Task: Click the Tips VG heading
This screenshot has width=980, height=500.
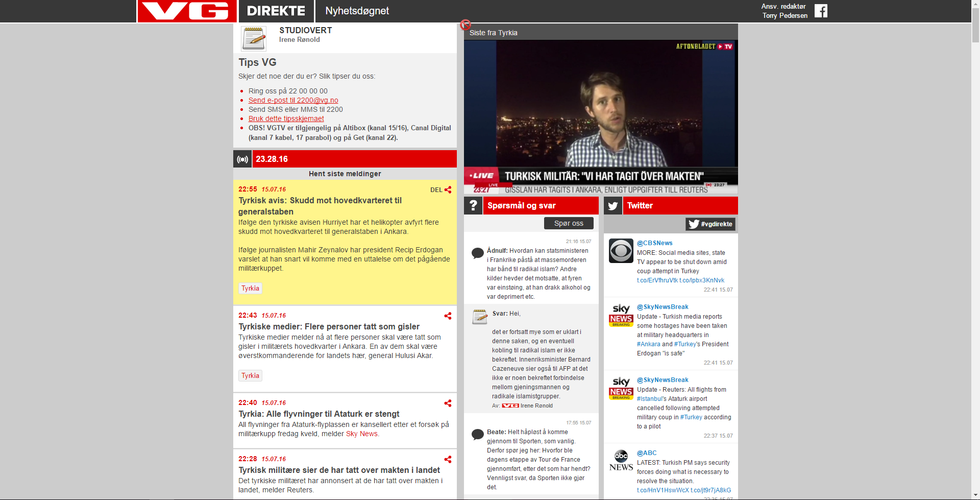Action: [258, 62]
